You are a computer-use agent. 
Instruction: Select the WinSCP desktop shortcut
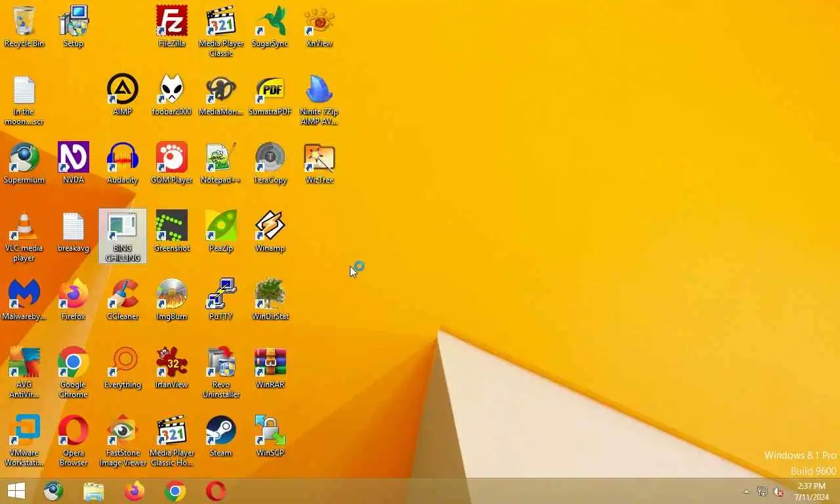270,436
